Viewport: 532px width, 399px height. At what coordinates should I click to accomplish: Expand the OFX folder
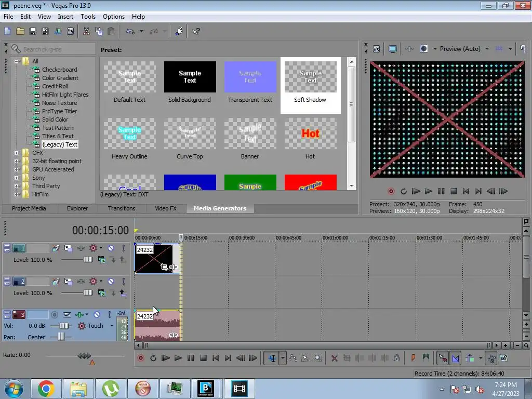(16, 153)
